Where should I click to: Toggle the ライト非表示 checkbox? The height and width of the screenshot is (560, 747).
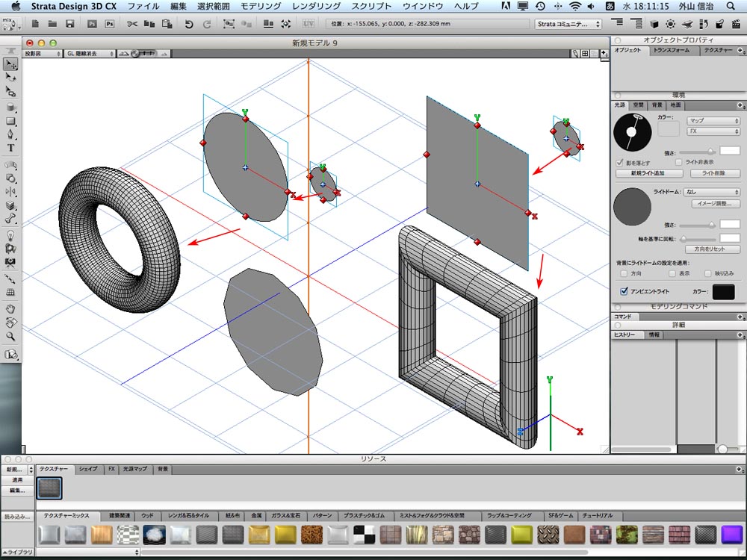(x=678, y=162)
